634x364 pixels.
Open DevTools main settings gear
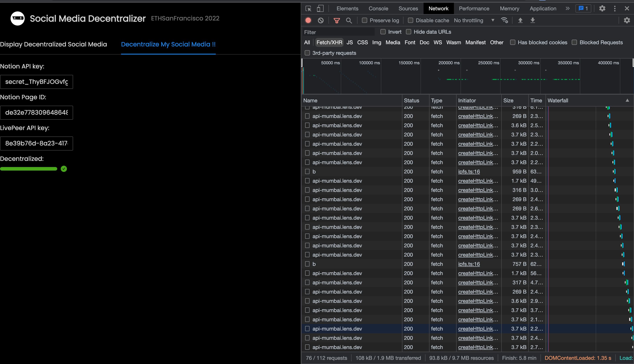pyautogui.click(x=602, y=9)
